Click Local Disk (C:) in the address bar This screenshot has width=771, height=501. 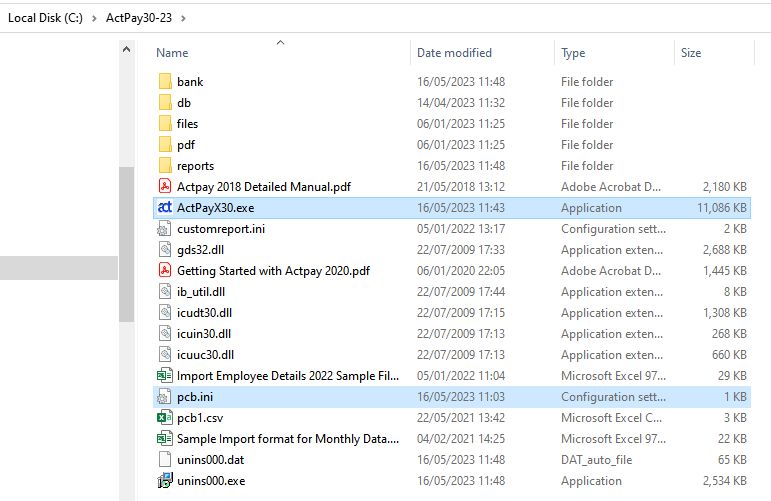45,19
